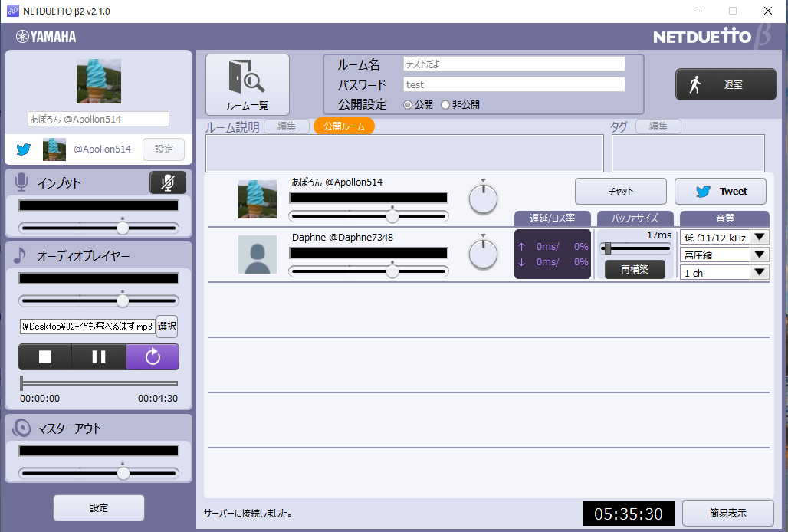Click the delay/loss readout 0ms/ 0%
Image resolution: width=788 pixels, height=532 pixels.
click(553, 255)
